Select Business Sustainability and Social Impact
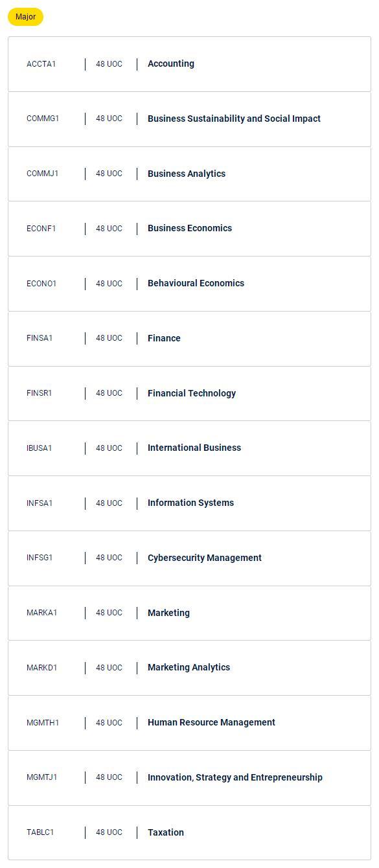 click(x=189, y=119)
